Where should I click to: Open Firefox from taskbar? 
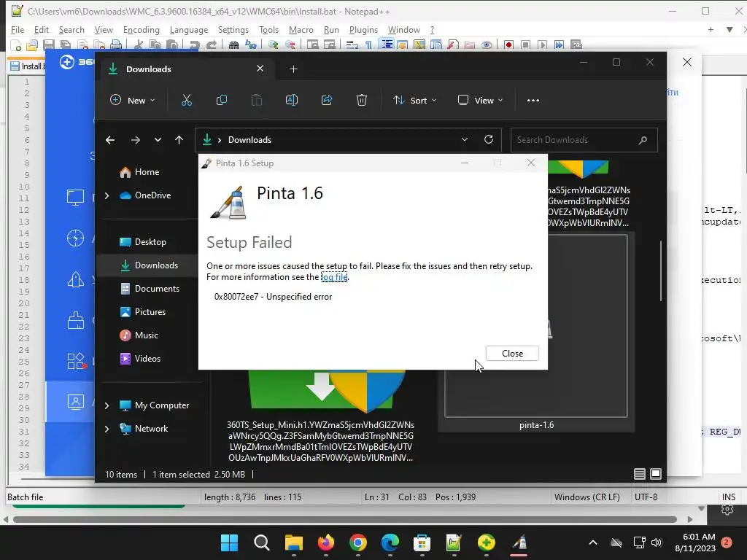326,542
